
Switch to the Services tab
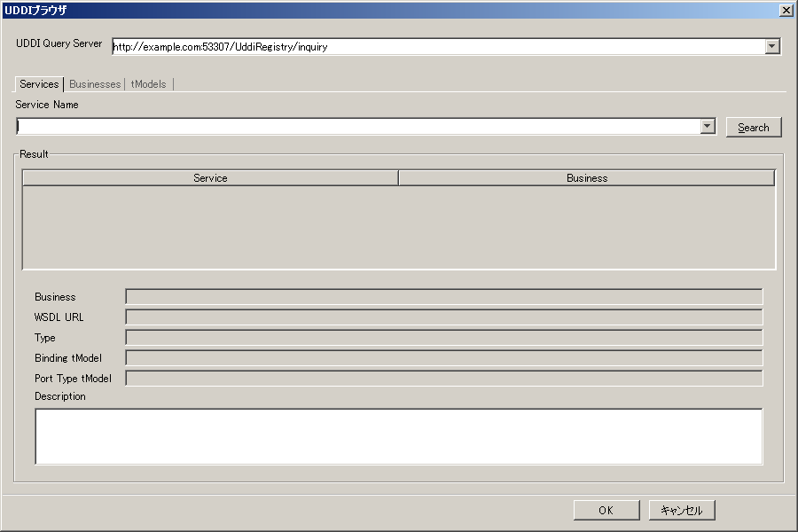(x=39, y=84)
